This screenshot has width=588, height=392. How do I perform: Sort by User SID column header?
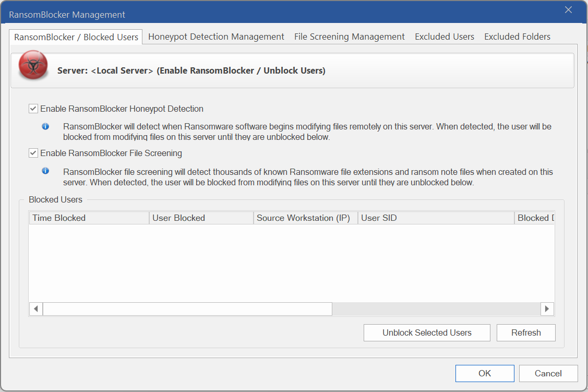click(436, 218)
